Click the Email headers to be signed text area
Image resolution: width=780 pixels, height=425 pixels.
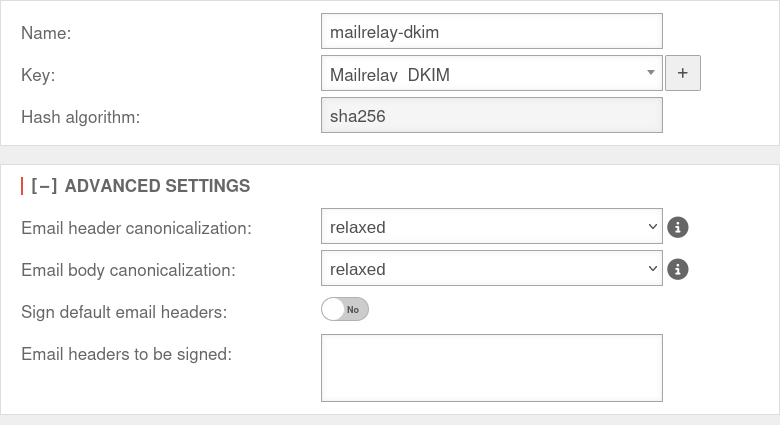pyautogui.click(x=491, y=368)
